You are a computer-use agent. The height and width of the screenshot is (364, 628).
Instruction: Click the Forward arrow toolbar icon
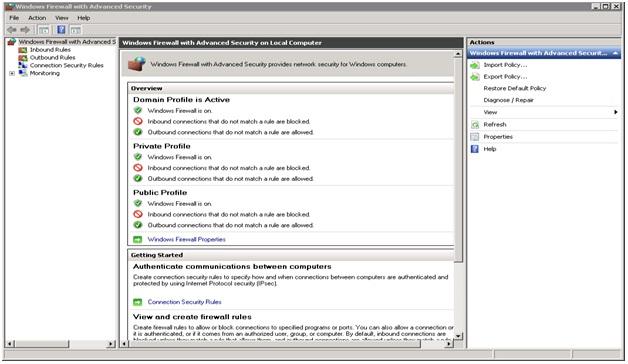click(x=25, y=30)
